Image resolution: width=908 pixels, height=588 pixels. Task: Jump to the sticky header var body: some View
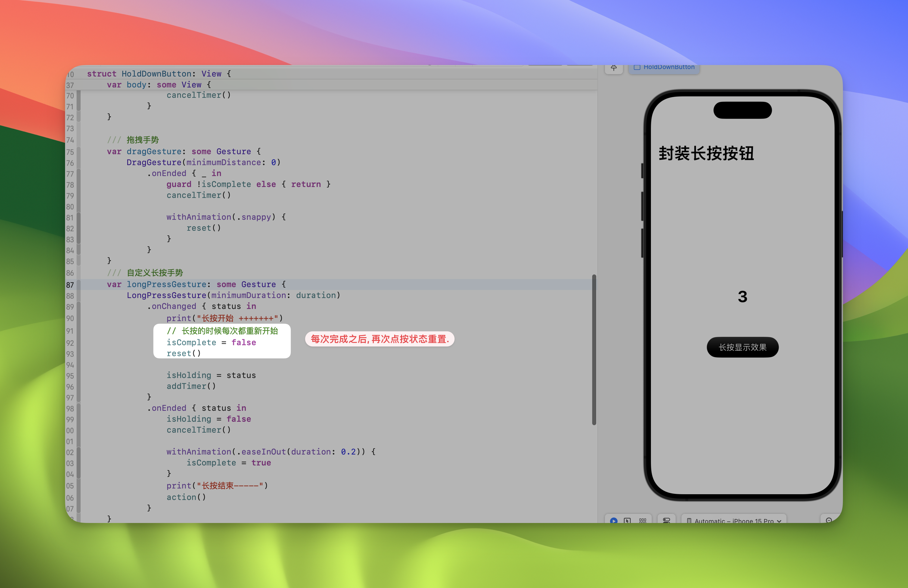(159, 85)
